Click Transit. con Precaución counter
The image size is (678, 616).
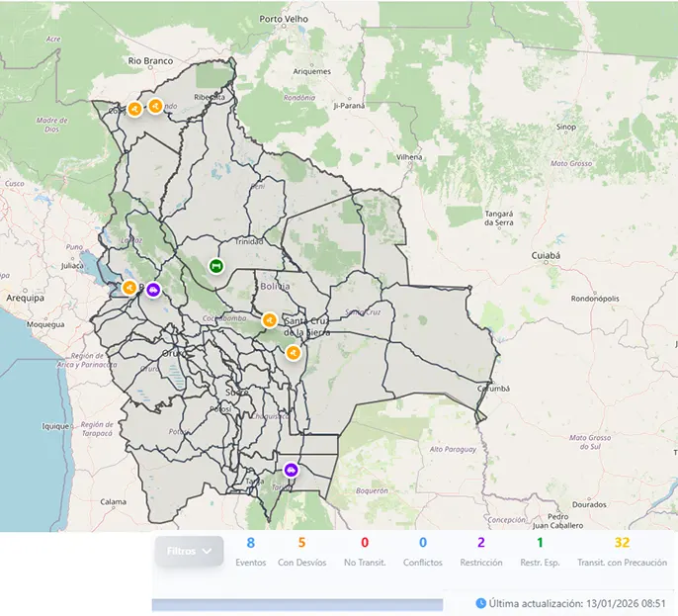point(622,552)
